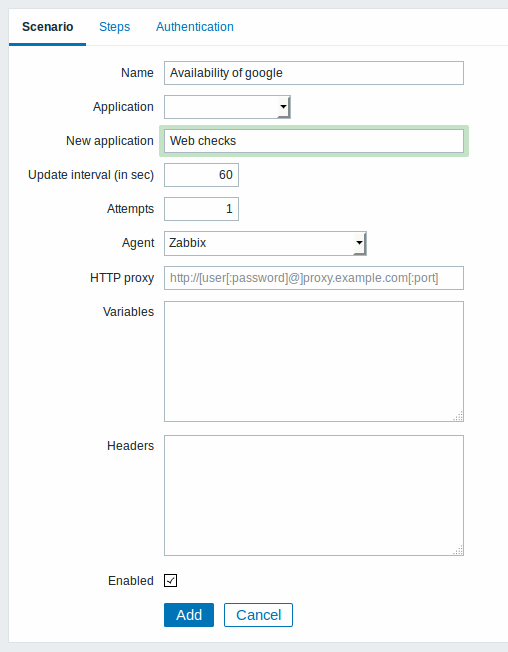Select the Scenario tab
The height and width of the screenshot is (652, 508).
coord(47,27)
